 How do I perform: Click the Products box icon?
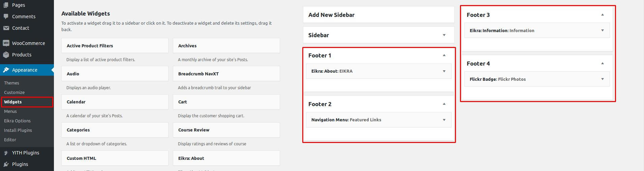(6, 54)
